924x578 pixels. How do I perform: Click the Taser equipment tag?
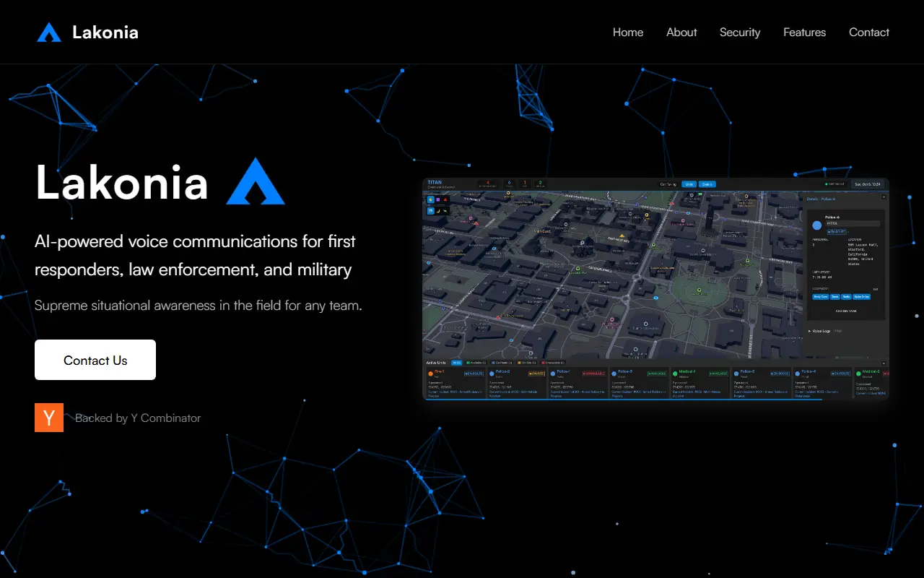pyautogui.click(x=835, y=296)
